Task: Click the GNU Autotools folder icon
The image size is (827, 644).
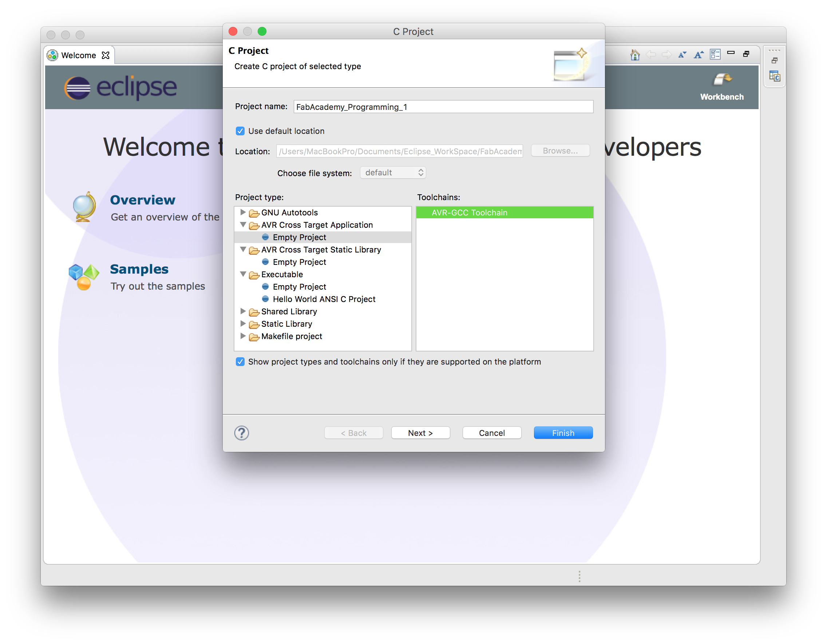Action: pyautogui.click(x=254, y=213)
